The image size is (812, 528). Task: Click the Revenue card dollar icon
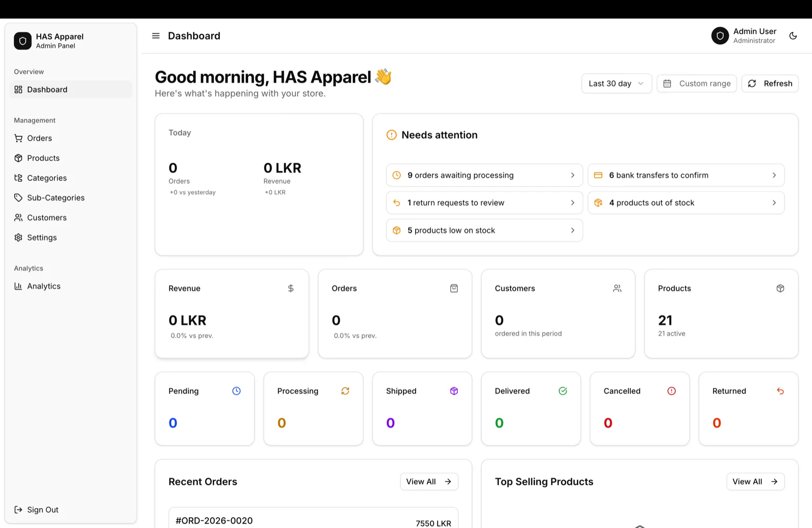pos(291,288)
